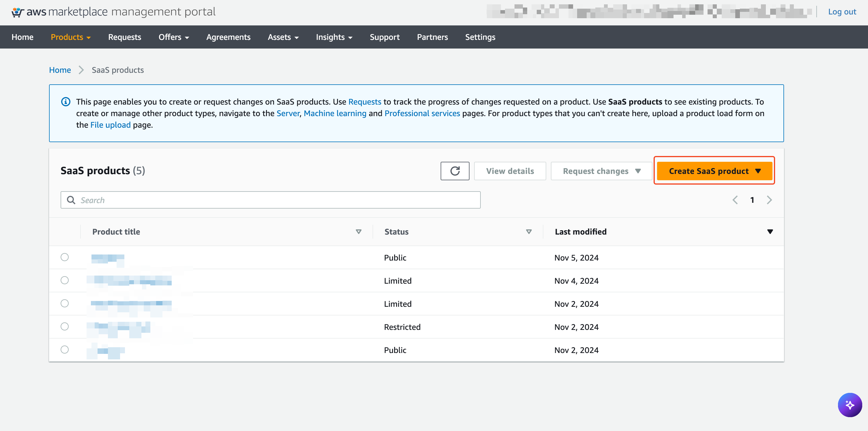Click the breadcrumb separator chevron
Screen dimensions: 868x431
point(81,70)
